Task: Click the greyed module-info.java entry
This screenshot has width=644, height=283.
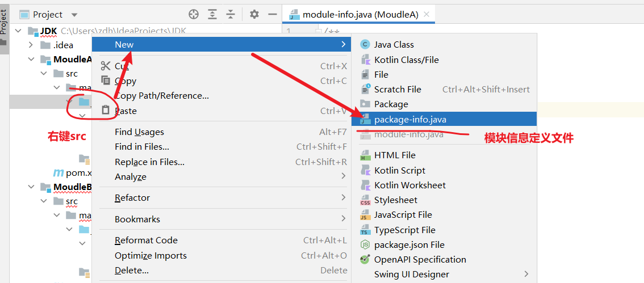Action: [x=445, y=134]
